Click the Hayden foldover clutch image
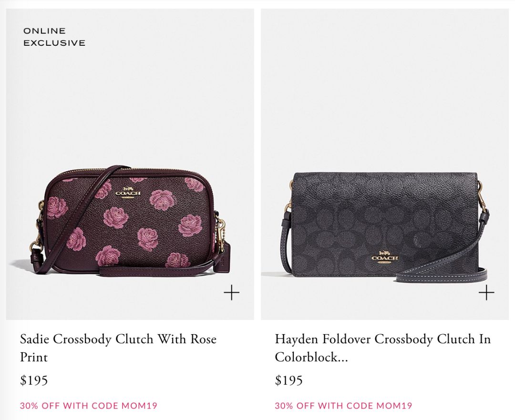 (x=385, y=164)
